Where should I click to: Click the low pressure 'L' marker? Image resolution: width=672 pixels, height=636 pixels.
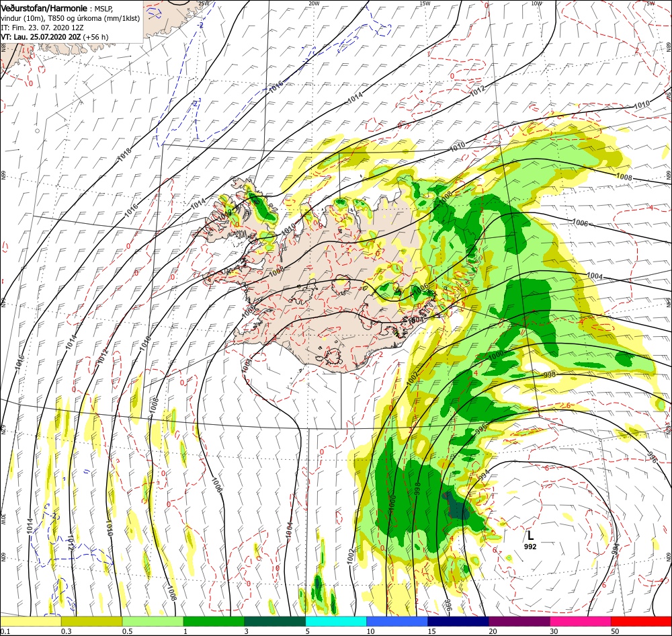pyautogui.click(x=530, y=535)
